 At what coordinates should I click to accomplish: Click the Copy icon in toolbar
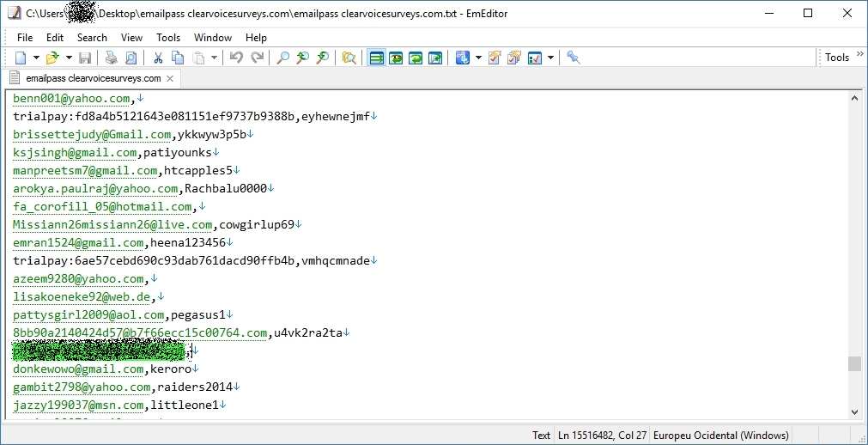pos(178,58)
